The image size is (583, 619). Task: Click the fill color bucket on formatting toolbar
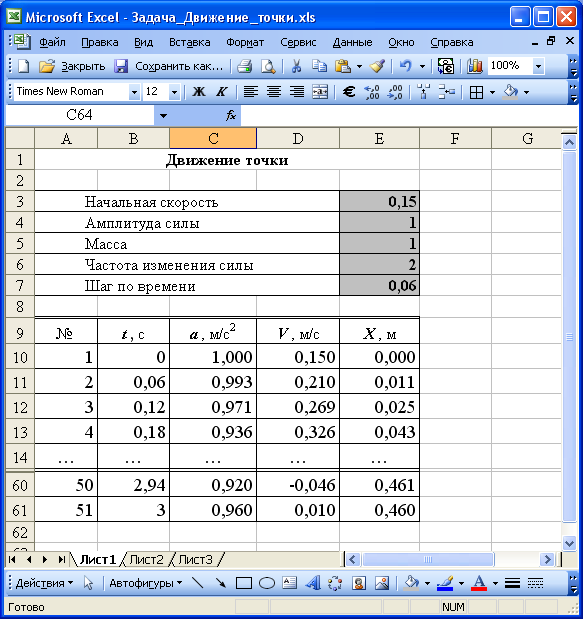[x=510, y=92]
